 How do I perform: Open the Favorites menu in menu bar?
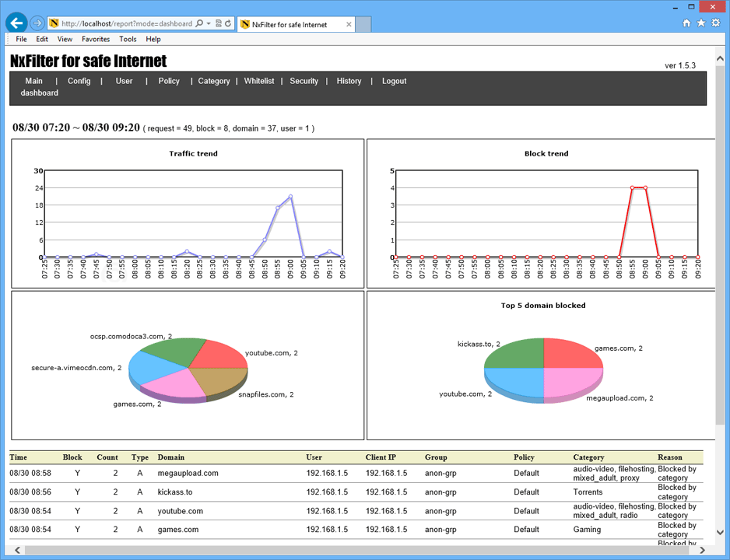(x=96, y=39)
